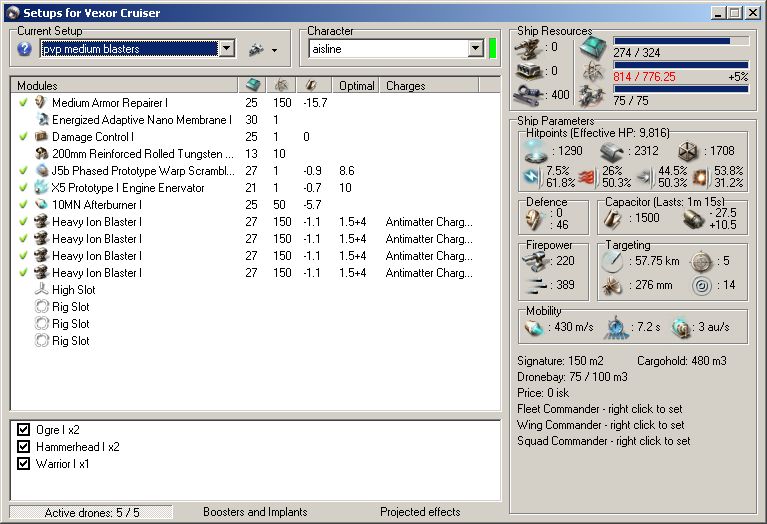This screenshot has width=767, height=524.
Task: Click Antimatter charge on last Heavy Ion Blaster
Action: pos(429,273)
